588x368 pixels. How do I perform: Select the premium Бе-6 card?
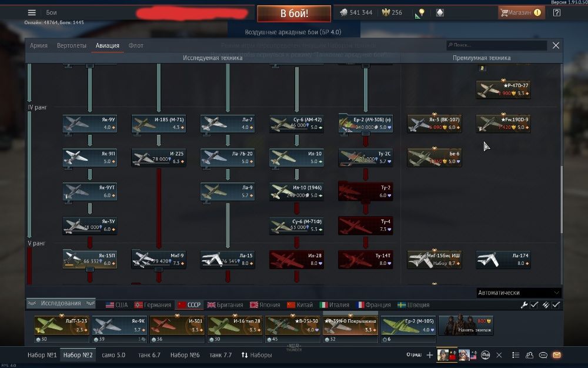[x=435, y=157]
